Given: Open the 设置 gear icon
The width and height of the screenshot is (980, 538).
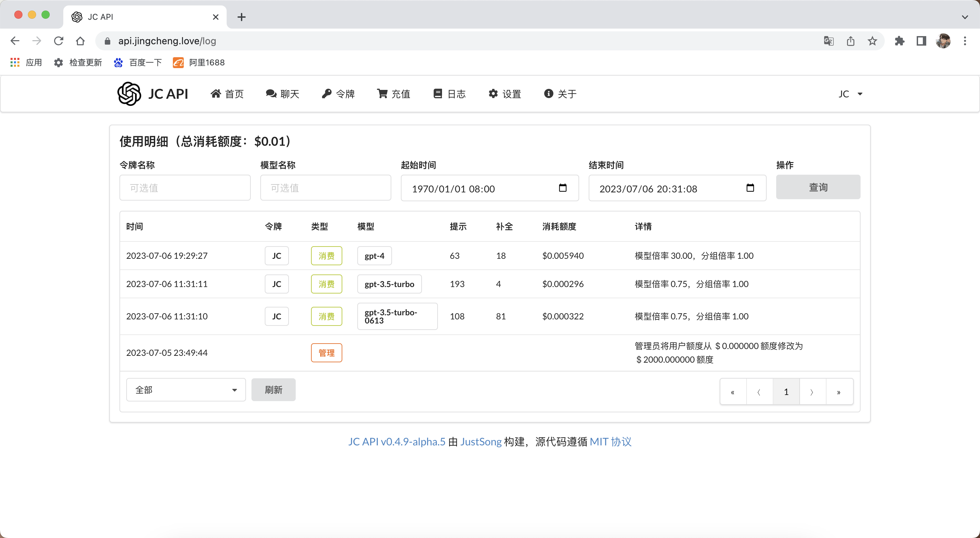Looking at the screenshot, I should pos(493,94).
